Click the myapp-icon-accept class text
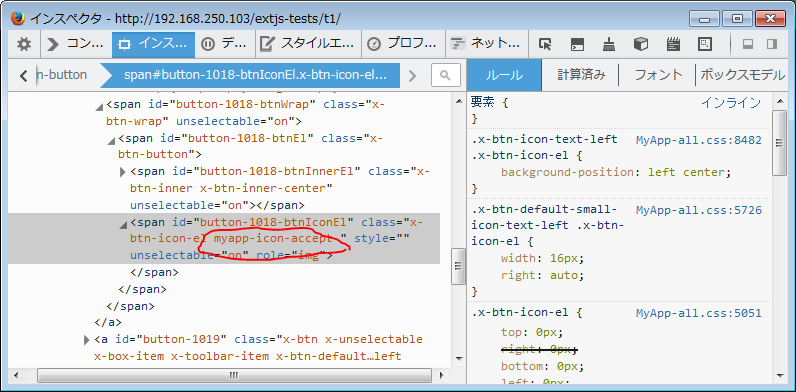Image resolution: width=796 pixels, height=392 pixels. pyautogui.click(x=273, y=238)
